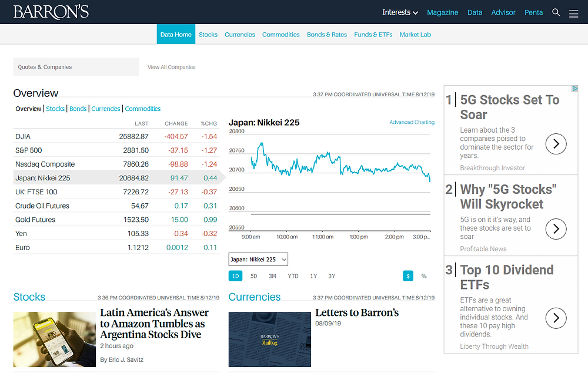Open the Top 10 Dividend ETFs ad headline
The image size is (588, 377).
click(507, 277)
